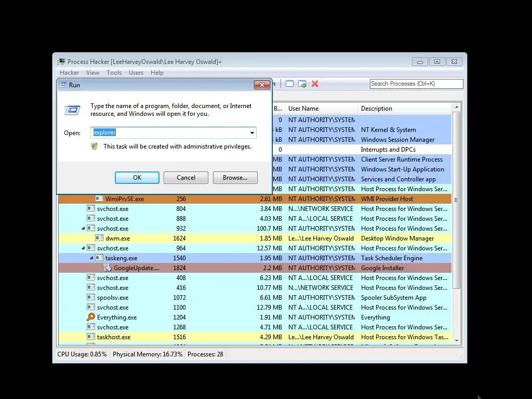Click the icon of svchost.exe PID 888
The image size is (532, 399).
coord(90,218)
